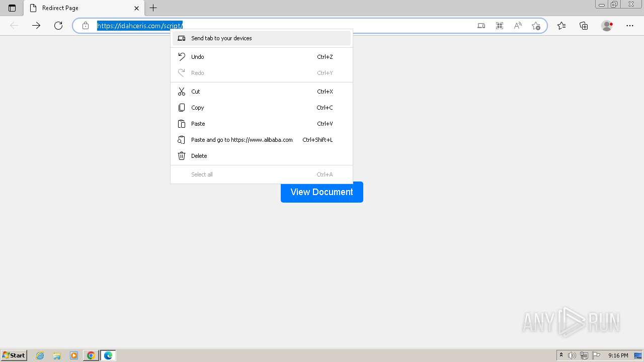This screenshot has width=644, height=362.
Task: Open the Collections icon
Action: pos(584,26)
